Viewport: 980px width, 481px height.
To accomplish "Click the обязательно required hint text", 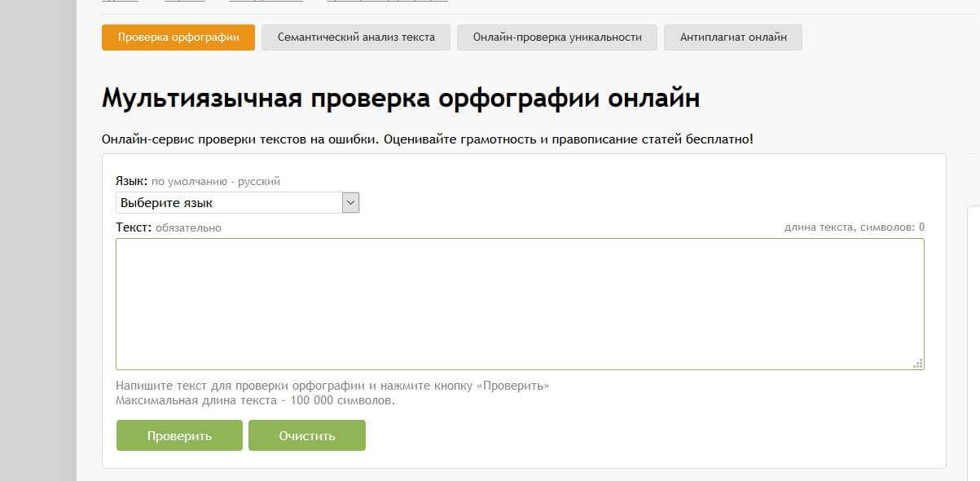I will tap(188, 228).
